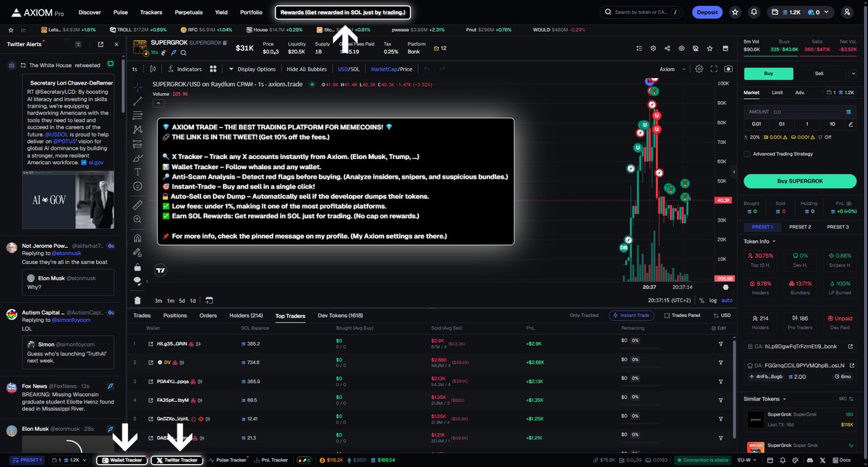This screenshot has height=467, width=868.
Task: Tick the Advanced Trading Strategy checkbox
Action: (x=746, y=153)
